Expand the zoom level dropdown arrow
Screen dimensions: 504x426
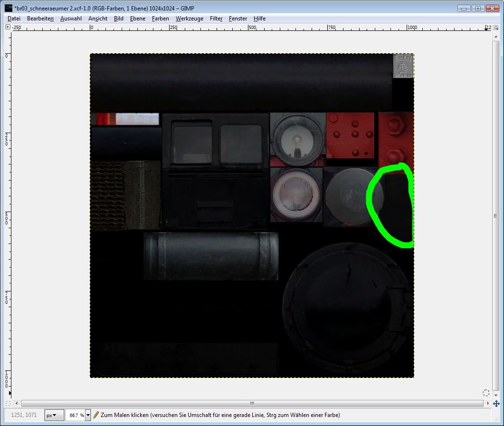coord(88,415)
